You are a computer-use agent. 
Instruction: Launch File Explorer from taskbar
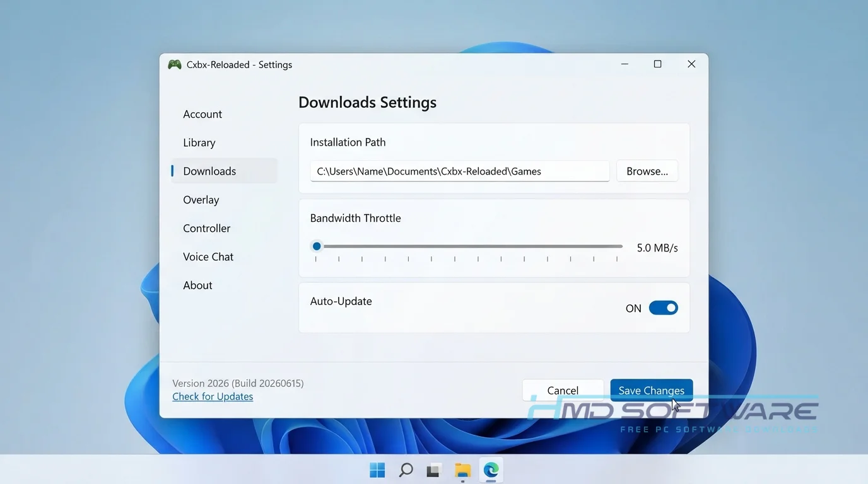[463, 470]
